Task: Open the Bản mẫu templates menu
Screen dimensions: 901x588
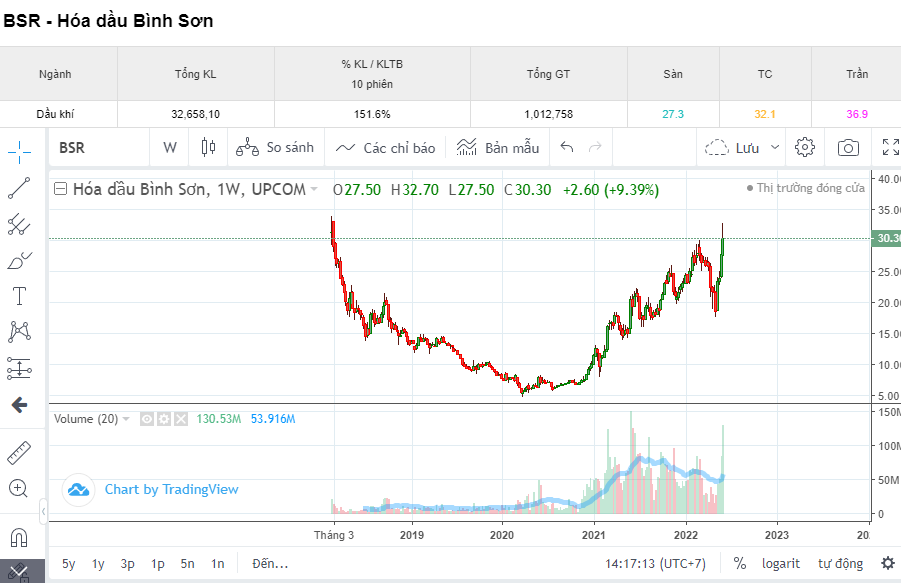Action: click(x=498, y=148)
